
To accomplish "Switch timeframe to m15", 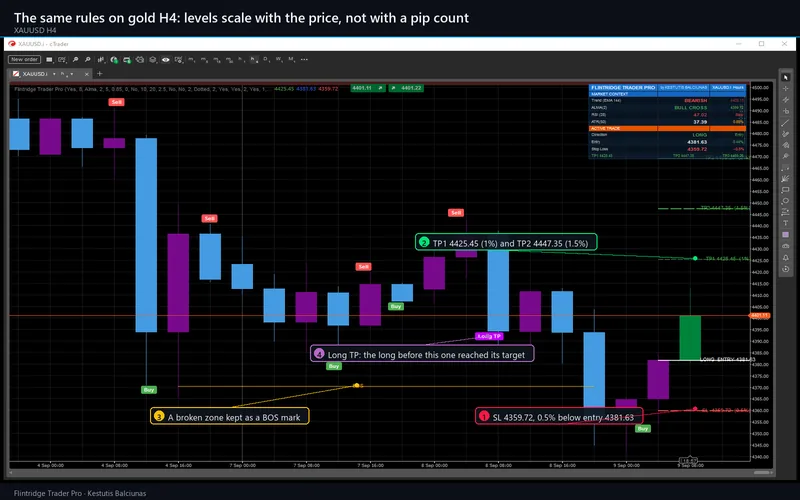I will (x=217, y=59).
